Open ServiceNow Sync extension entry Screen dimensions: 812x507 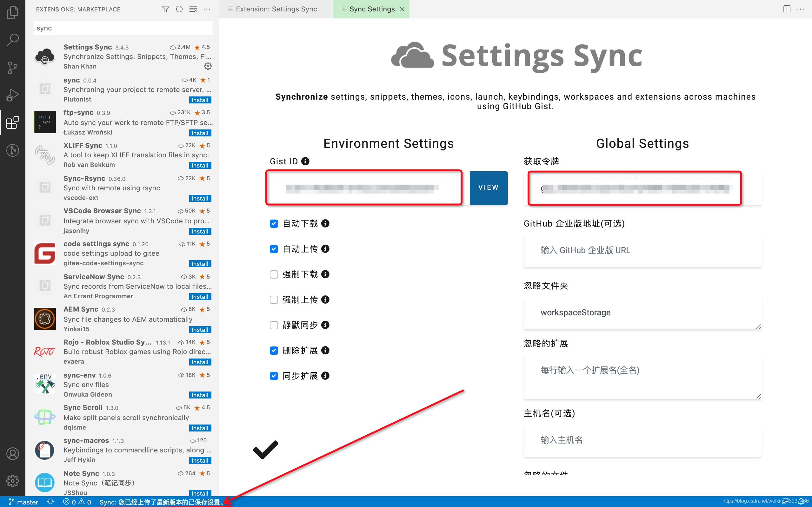tap(123, 286)
